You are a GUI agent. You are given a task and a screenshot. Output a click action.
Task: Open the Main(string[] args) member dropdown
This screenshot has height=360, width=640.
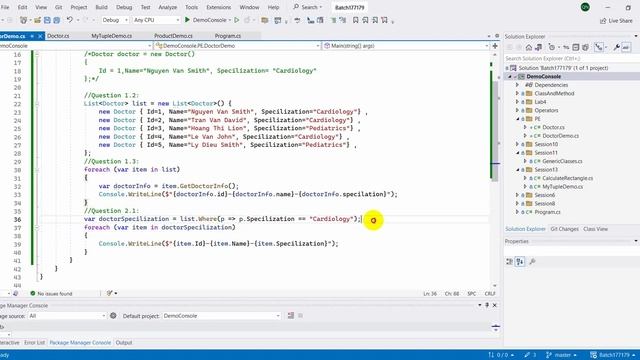(406, 46)
